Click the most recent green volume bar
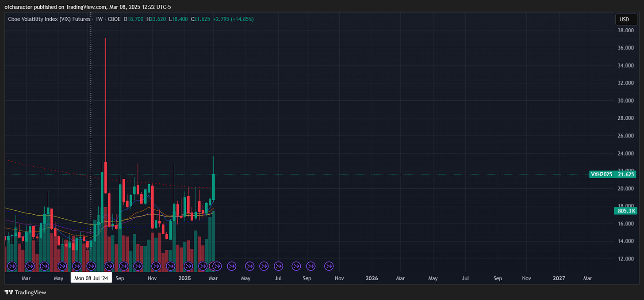Viewport: 644px width, 300px height. (x=214, y=241)
